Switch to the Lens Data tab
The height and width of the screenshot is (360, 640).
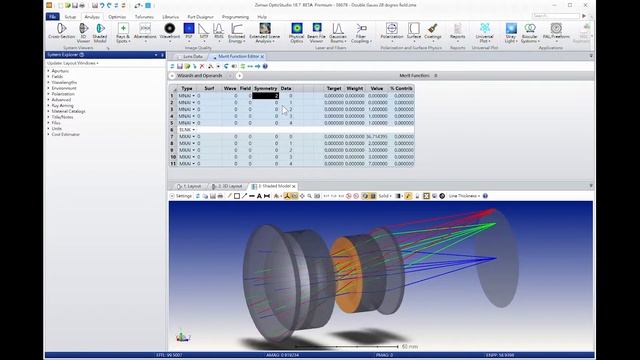[x=193, y=56]
